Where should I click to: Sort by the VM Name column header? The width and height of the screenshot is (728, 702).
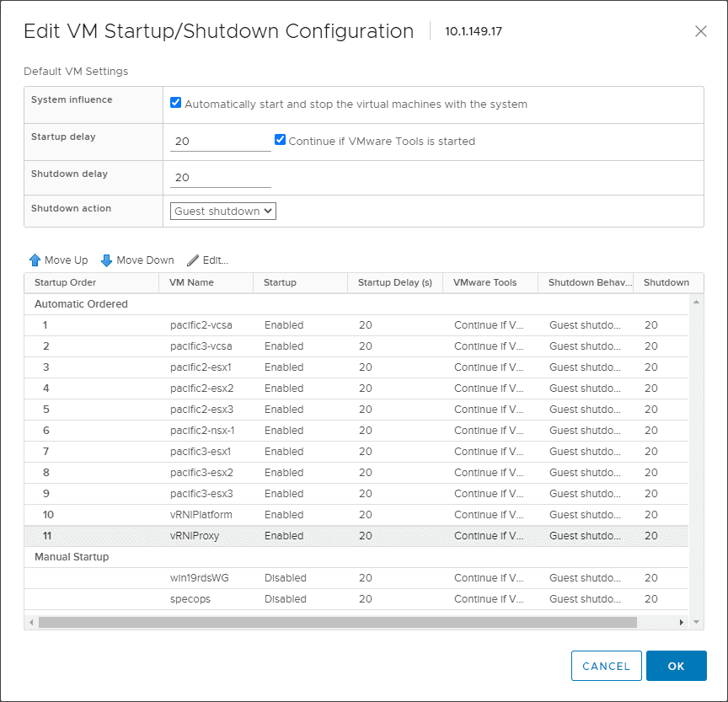pos(191,282)
